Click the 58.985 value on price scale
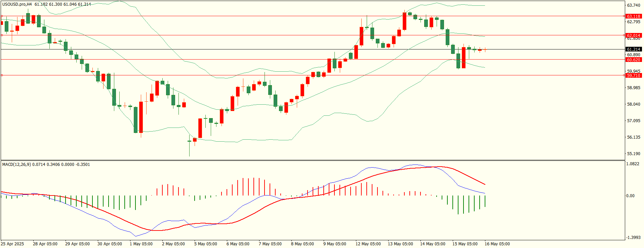Viewport: 644px width, 248px height. (634, 88)
